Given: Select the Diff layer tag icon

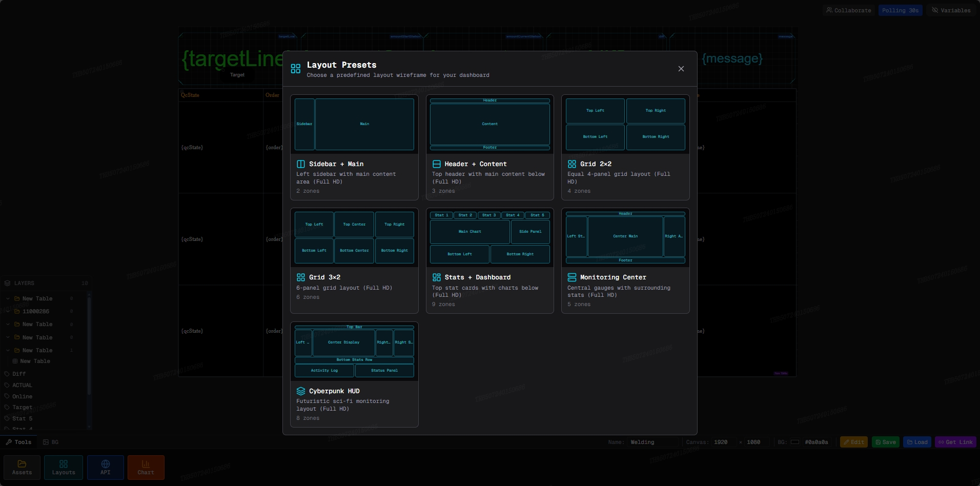Looking at the screenshot, I should (x=7, y=374).
